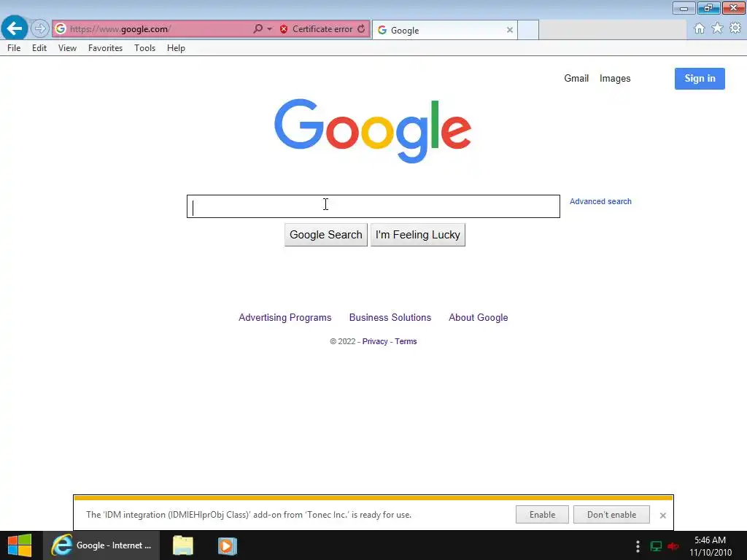Screen dimensions: 747x560
Task: Open File Explorer from the taskbar
Action: point(183,545)
